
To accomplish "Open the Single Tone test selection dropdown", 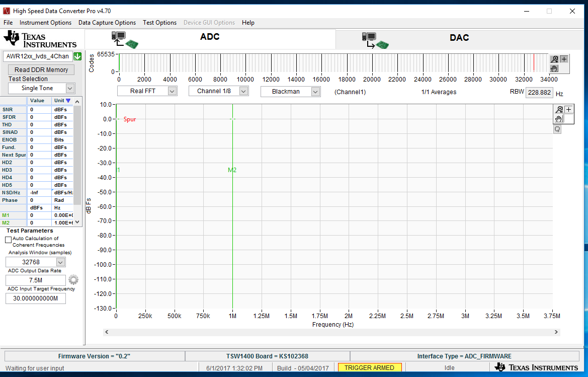I will (70, 88).
